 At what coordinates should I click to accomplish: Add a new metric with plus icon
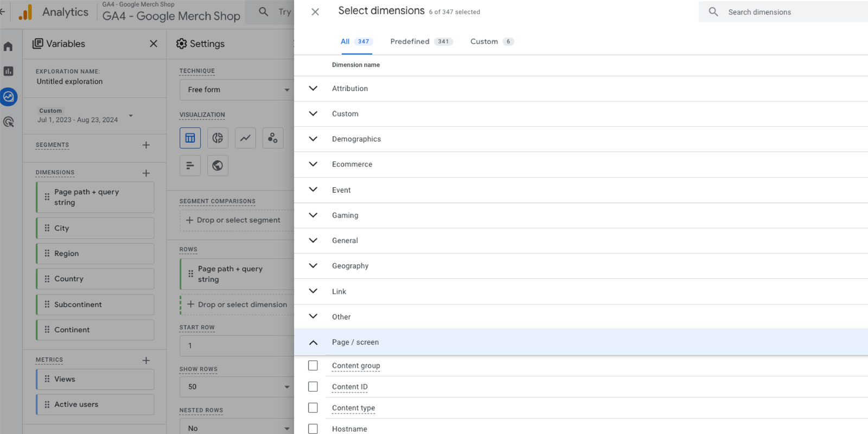point(146,360)
